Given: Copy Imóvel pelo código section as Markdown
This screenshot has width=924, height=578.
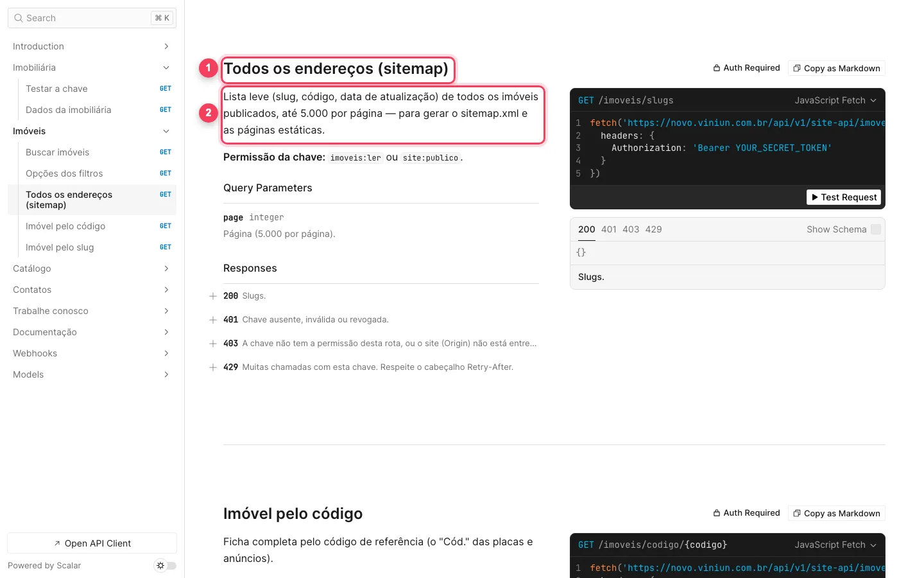Looking at the screenshot, I should [837, 513].
